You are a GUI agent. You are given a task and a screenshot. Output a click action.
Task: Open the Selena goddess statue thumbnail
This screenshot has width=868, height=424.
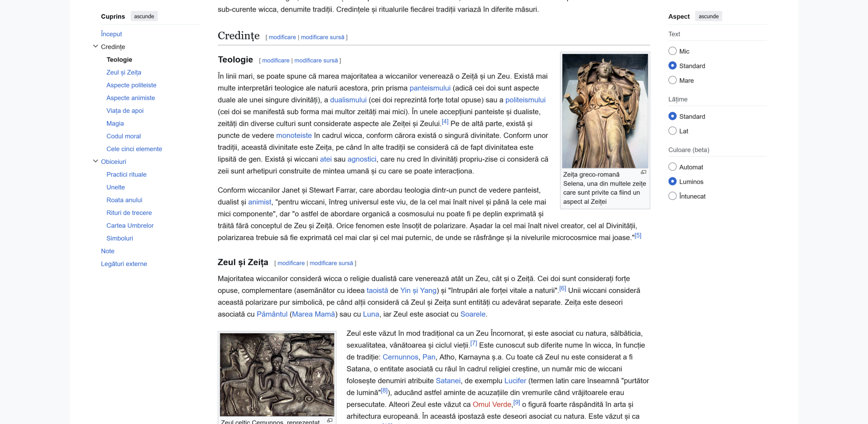click(605, 111)
